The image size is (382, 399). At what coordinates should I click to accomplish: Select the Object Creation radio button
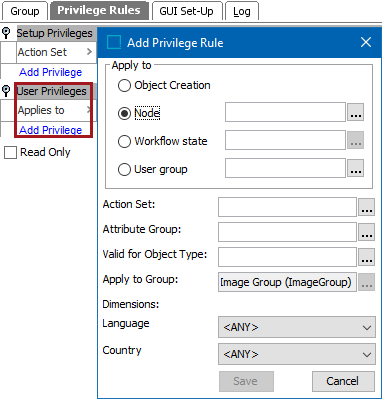[124, 85]
